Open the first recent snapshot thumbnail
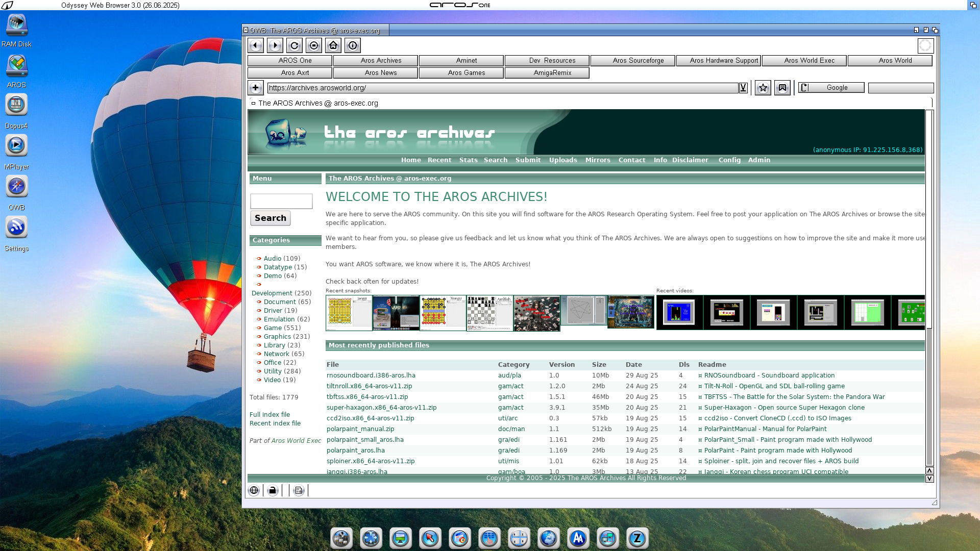Viewport: 980px width, 551px height. coord(349,313)
